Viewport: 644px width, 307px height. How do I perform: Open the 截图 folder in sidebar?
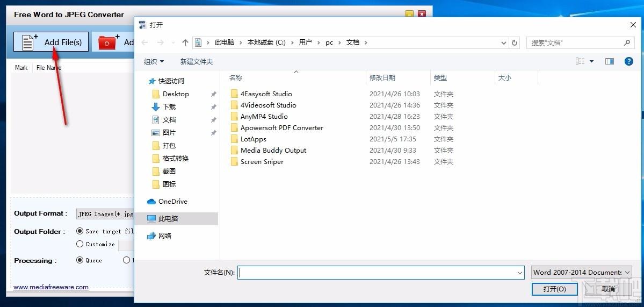point(169,172)
